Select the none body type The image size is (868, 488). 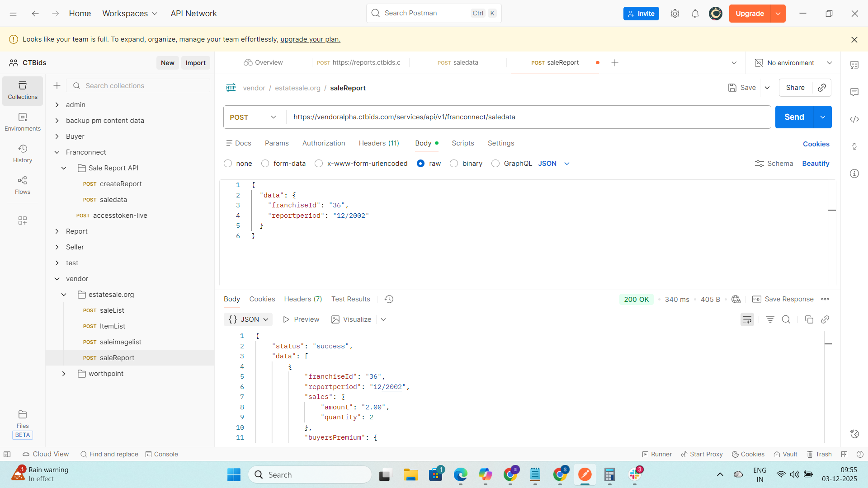click(x=228, y=164)
